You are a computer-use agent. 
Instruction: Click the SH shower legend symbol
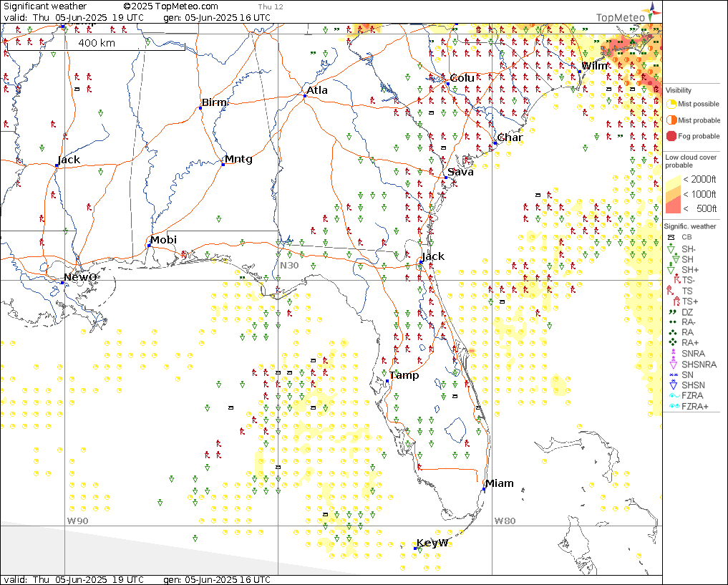(676, 259)
